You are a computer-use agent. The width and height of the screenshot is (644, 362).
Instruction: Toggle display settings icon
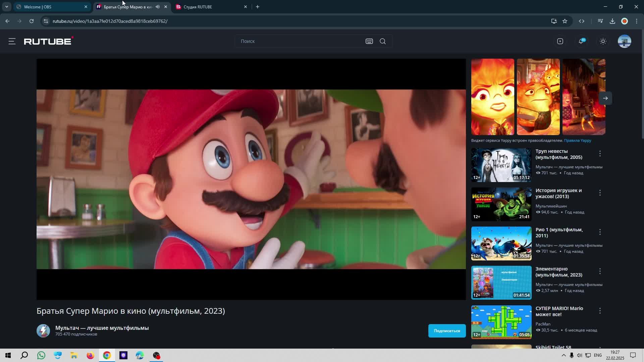pos(603,41)
